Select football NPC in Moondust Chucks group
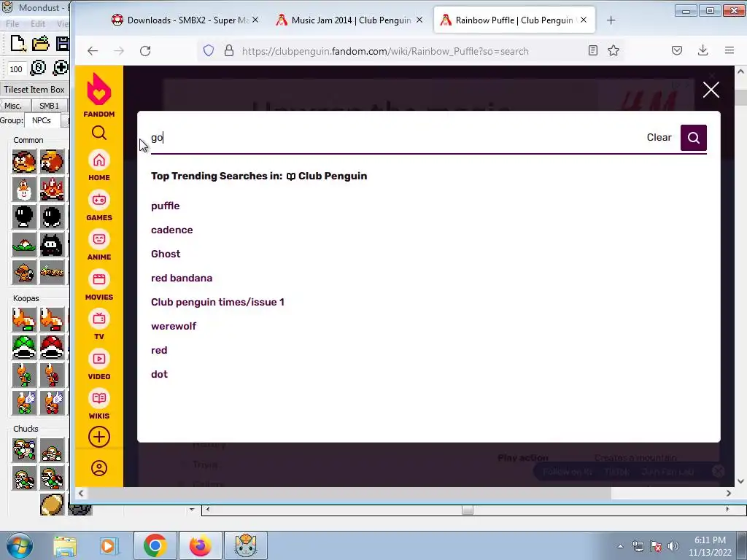The image size is (747, 560). pyautogui.click(x=52, y=505)
